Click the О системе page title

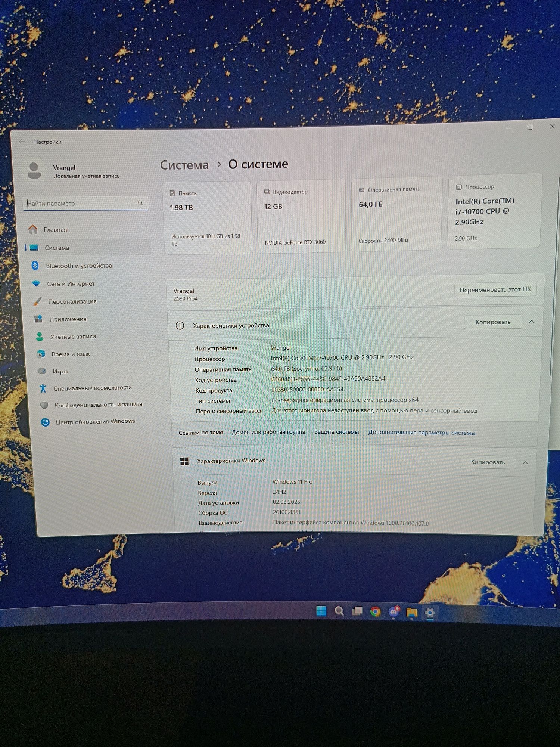(258, 164)
